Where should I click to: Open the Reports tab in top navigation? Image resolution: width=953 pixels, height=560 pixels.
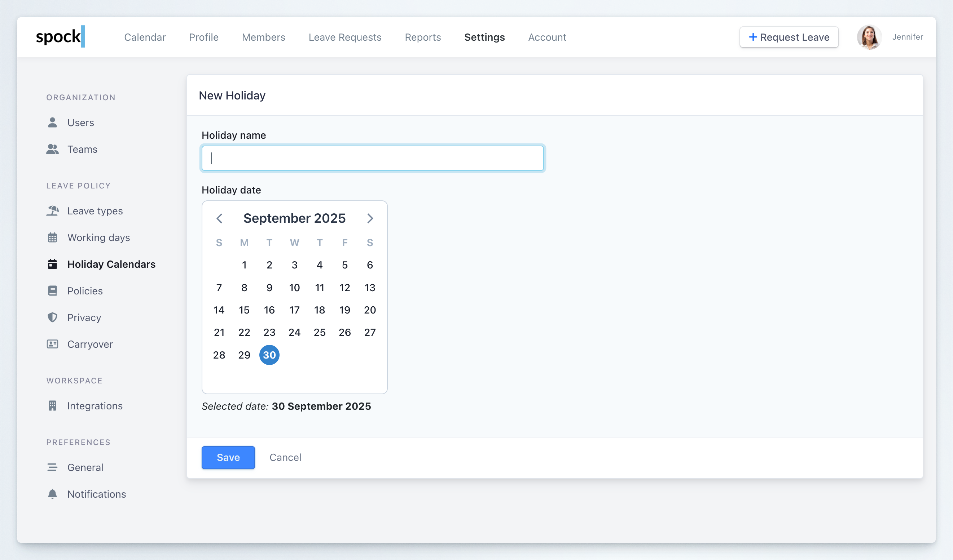(x=422, y=37)
